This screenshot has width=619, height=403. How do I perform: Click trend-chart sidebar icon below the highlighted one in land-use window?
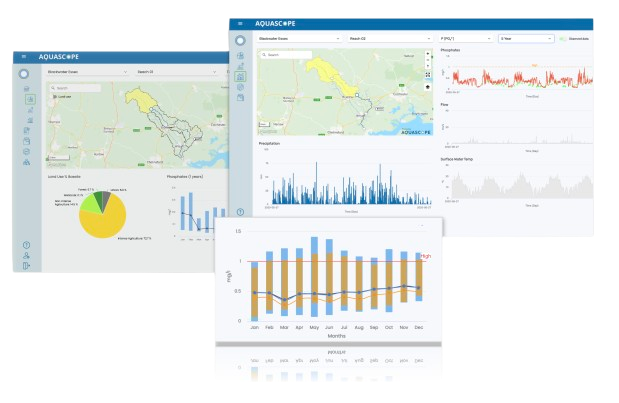(30, 110)
